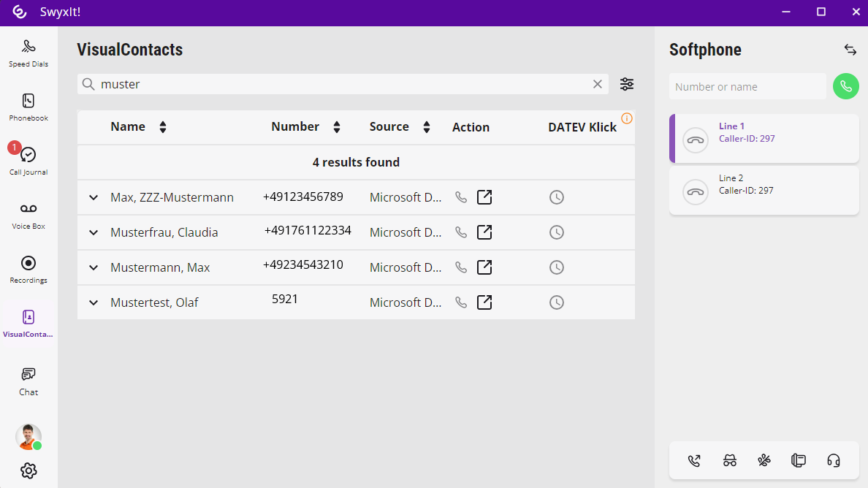Open Speed Dials in sidebar
This screenshot has width=868, height=488.
(x=28, y=53)
